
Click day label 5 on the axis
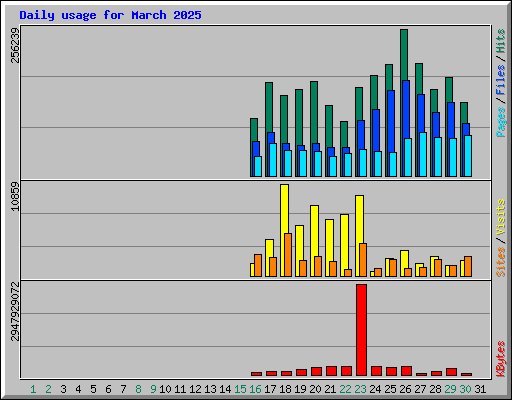coord(93,389)
